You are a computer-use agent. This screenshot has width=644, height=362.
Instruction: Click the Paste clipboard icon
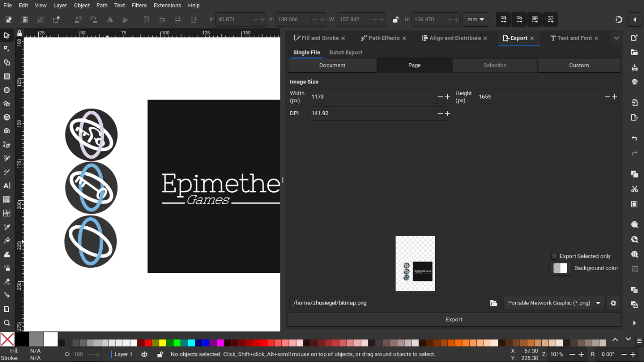(x=635, y=204)
